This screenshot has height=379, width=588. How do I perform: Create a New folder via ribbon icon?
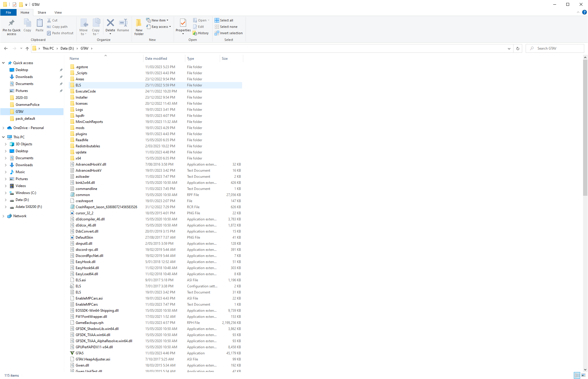click(139, 23)
